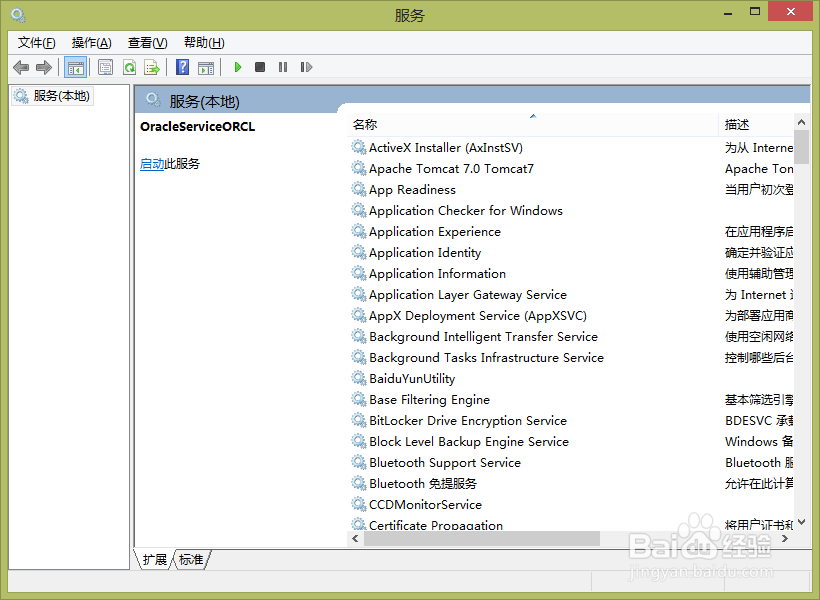This screenshot has width=820, height=600.
Task: Select the Apache Tomcat 7.0 service
Action: pyautogui.click(x=451, y=168)
